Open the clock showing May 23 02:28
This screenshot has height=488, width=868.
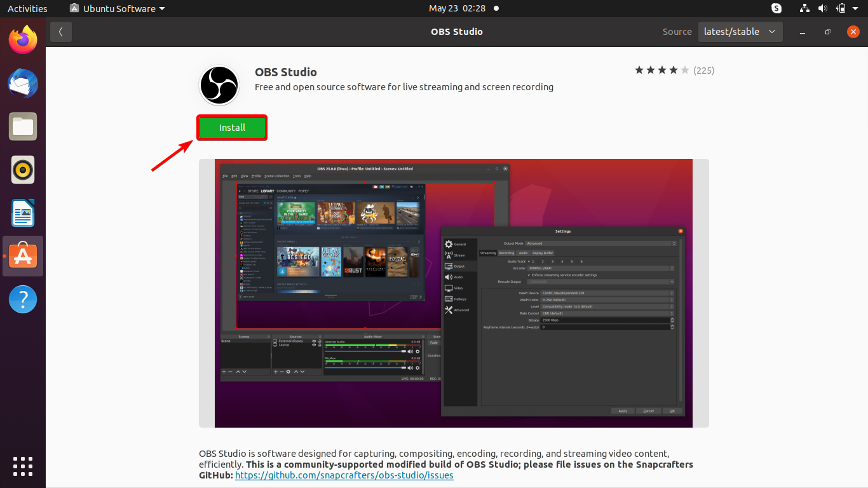457,8
